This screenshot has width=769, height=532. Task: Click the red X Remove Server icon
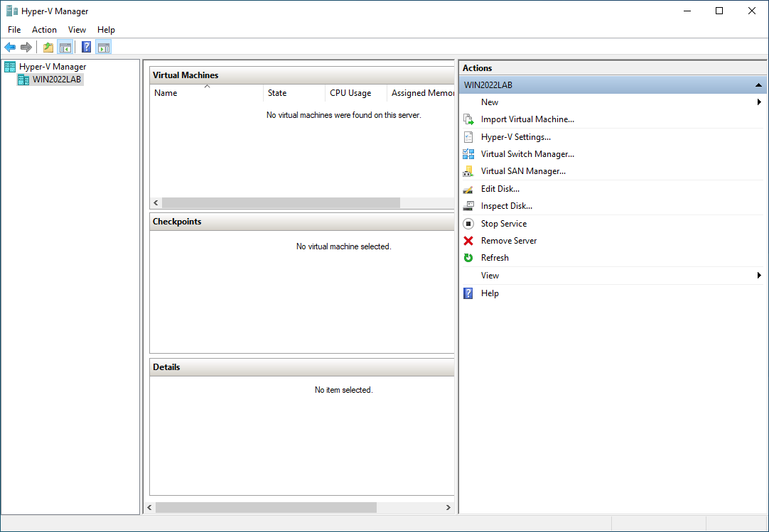tap(468, 241)
